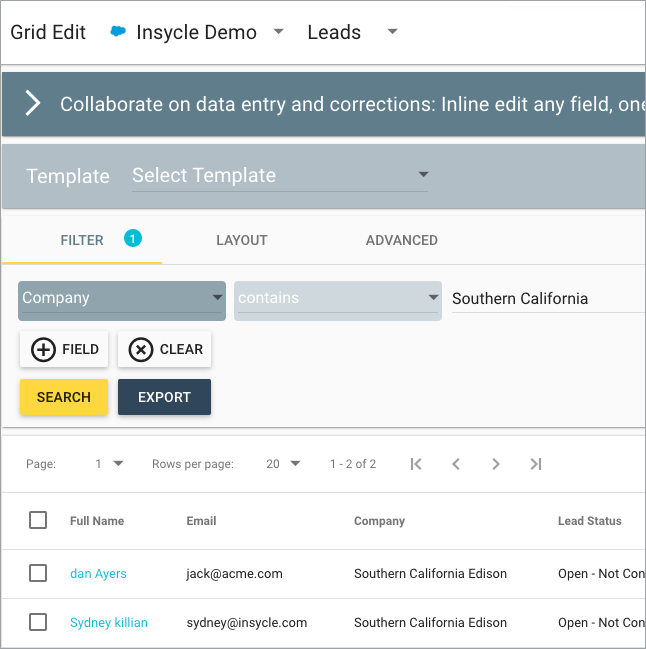The width and height of the screenshot is (646, 649).
Task: Click the lead status cell for dan Ayers
Action: point(601,574)
